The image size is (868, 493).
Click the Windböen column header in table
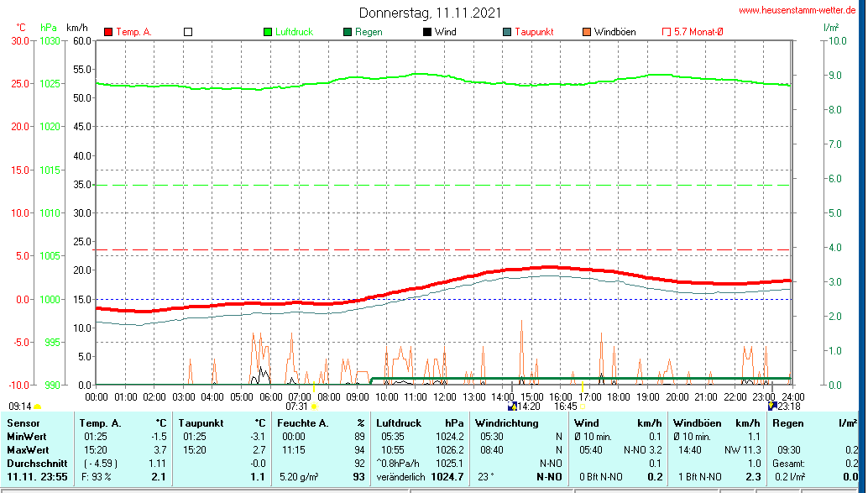(697, 423)
